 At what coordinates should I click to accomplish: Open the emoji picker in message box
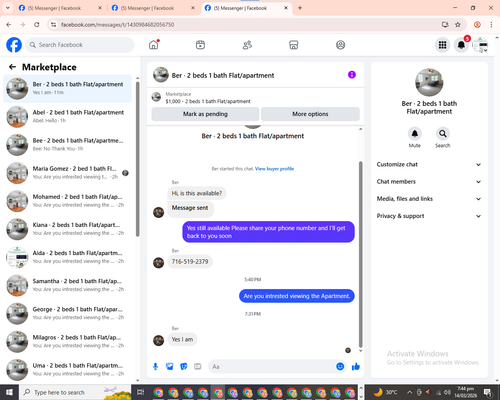(340, 367)
